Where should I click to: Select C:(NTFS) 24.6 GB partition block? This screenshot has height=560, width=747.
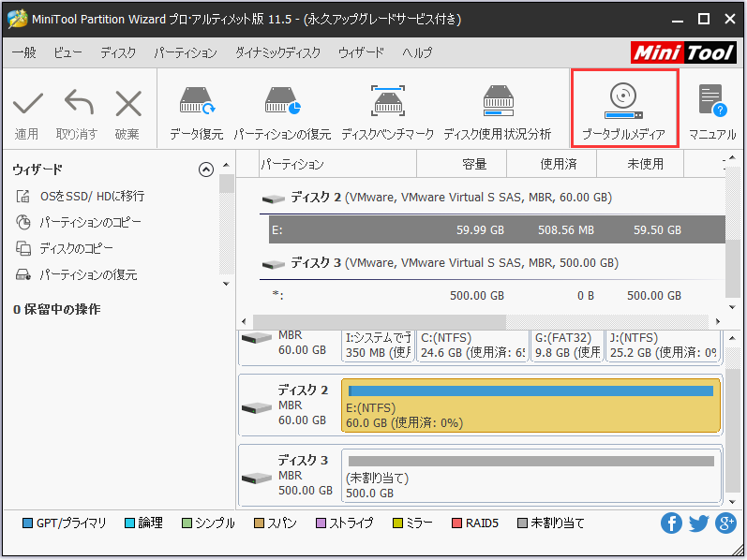(x=472, y=346)
